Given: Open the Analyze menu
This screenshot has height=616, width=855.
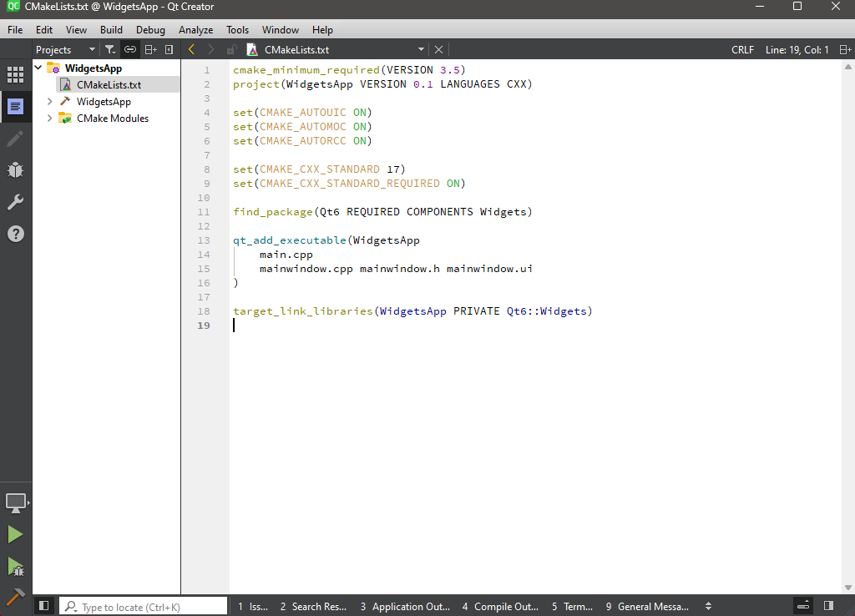Looking at the screenshot, I should click(x=195, y=30).
